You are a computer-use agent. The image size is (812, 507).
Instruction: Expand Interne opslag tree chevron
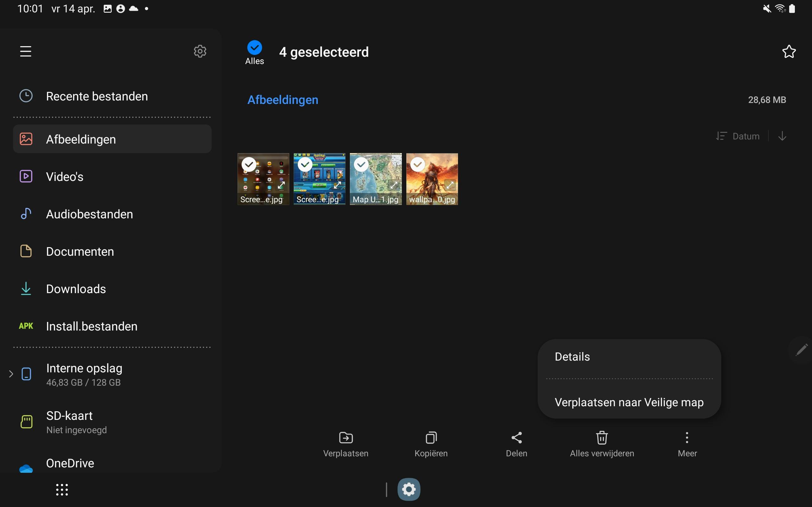(11, 374)
